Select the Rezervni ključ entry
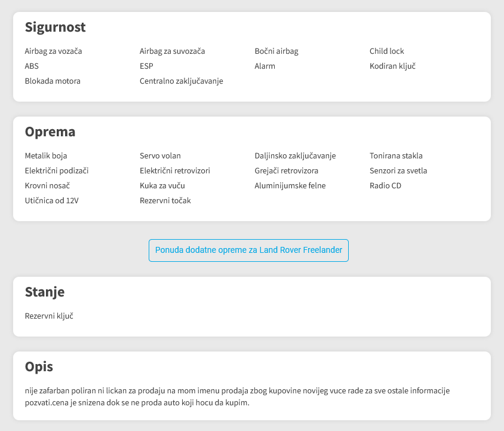The image size is (504, 431). (49, 316)
